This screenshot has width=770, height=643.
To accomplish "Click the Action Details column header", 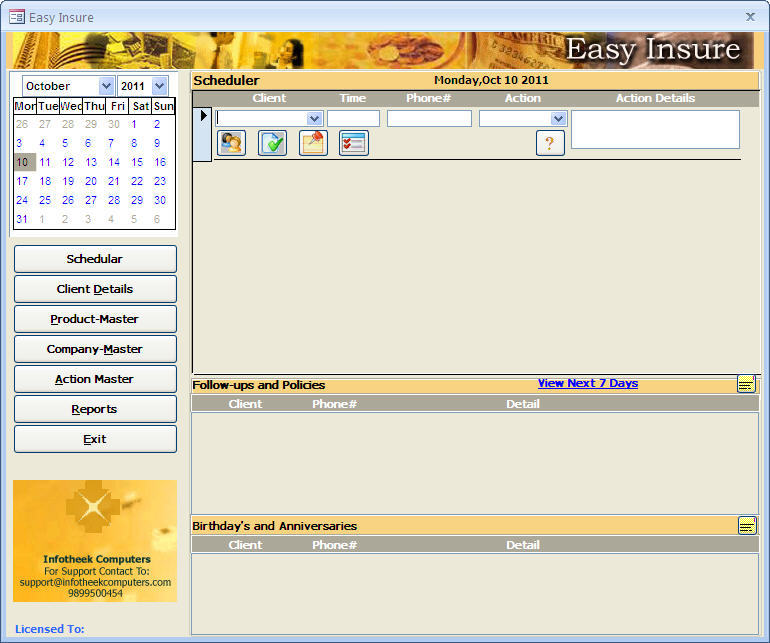I will (x=655, y=98).
